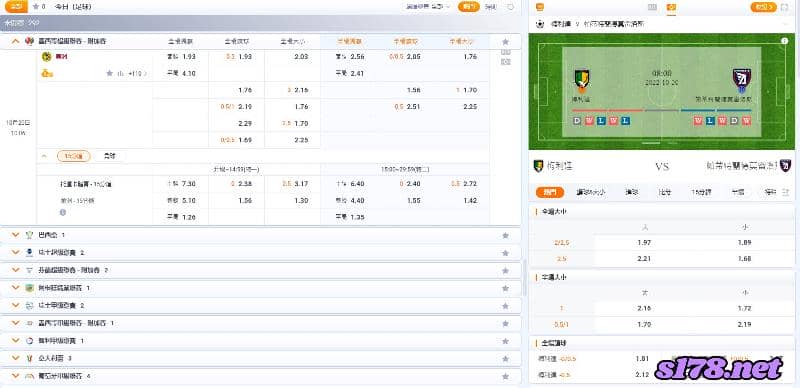Collapse the expanded league using its header chevron

pos(15,41)
